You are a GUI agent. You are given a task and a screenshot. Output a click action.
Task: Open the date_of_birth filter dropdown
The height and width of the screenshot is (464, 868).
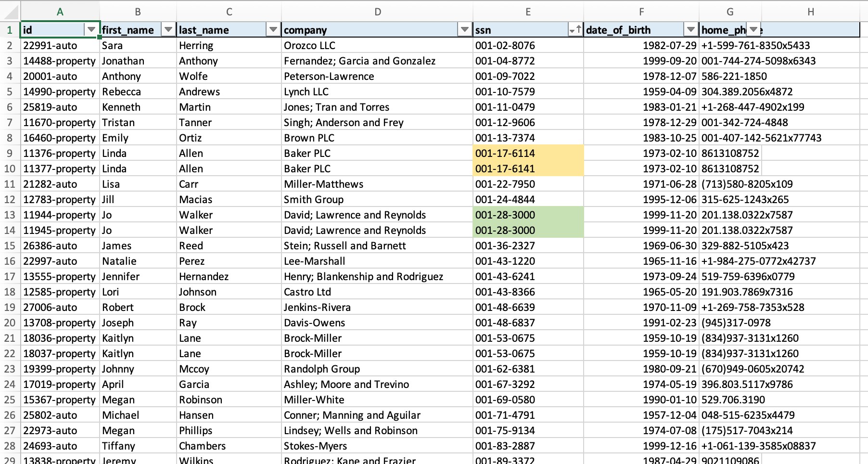point(690,30)
